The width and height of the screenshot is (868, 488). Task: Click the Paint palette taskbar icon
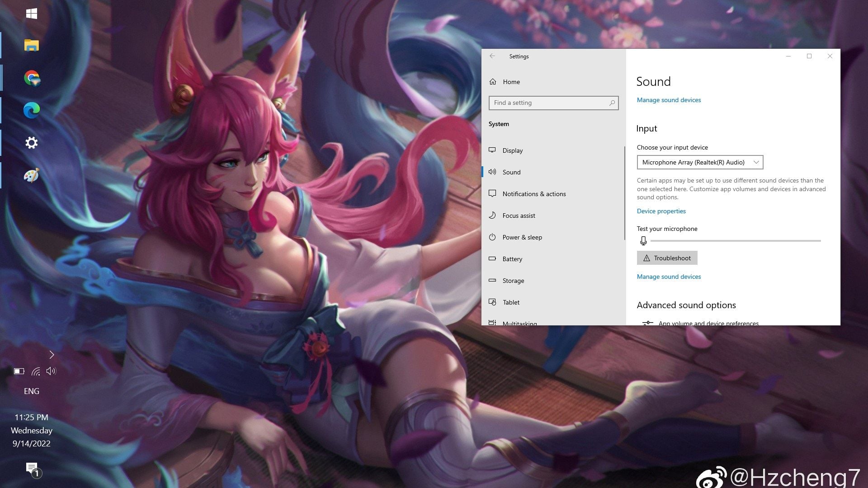(32, 175)
